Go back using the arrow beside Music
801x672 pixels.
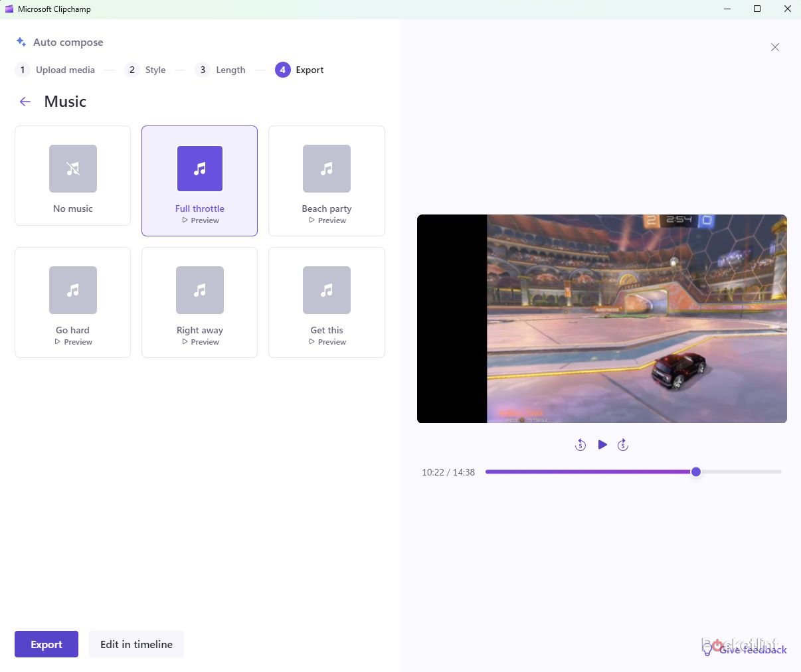tap(25, 102)
